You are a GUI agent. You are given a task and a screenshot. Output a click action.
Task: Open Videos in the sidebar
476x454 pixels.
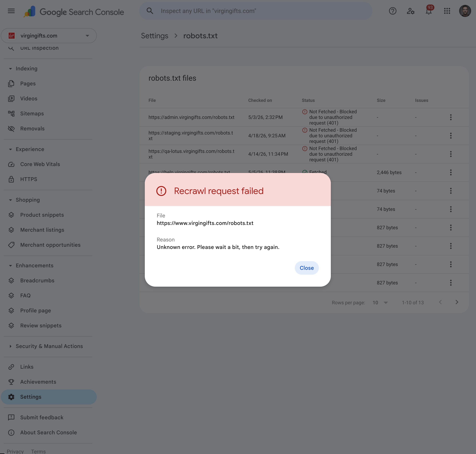(29, 99)
